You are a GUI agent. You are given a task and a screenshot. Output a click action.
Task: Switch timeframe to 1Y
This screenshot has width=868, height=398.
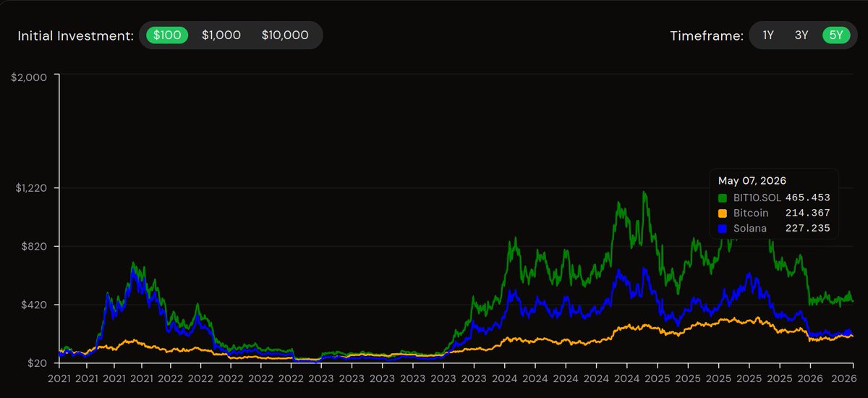tap(768, 35)
